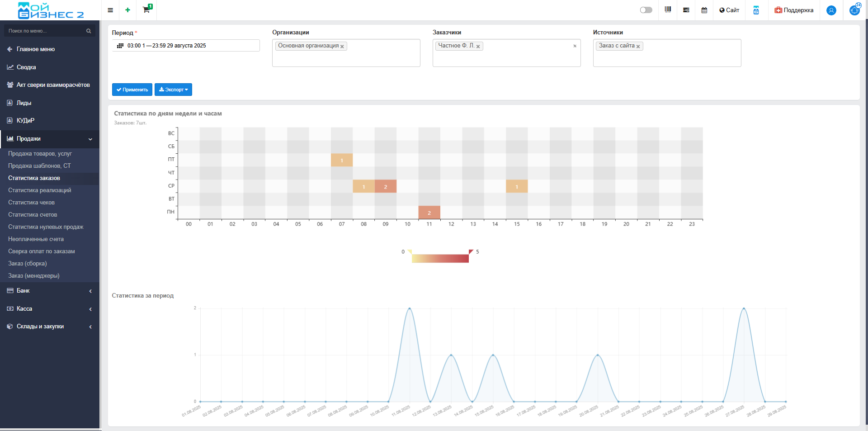Open the calendar icon in top bar
The height and width of the screenshot is (431, 868).
[704, 10]
